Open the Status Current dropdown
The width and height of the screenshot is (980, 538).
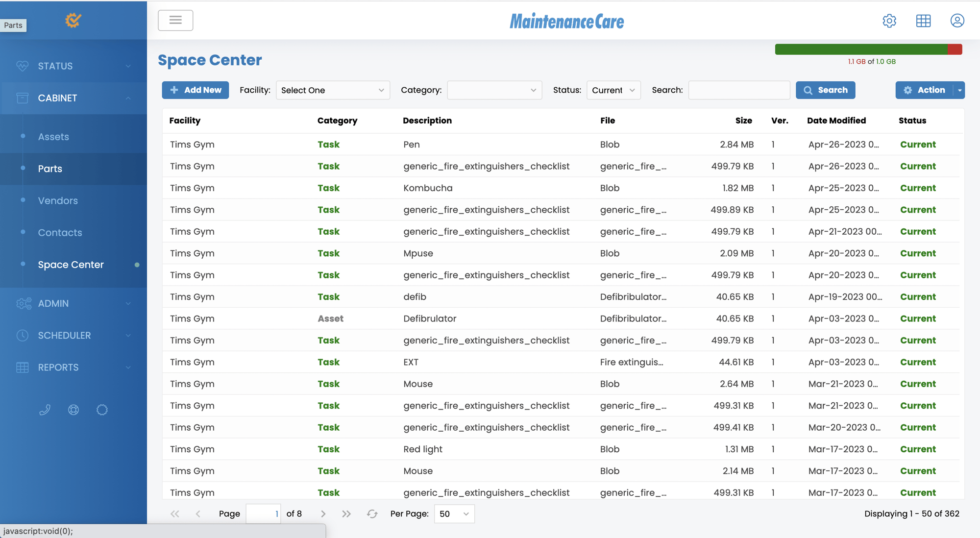click(x=613, y=90)
